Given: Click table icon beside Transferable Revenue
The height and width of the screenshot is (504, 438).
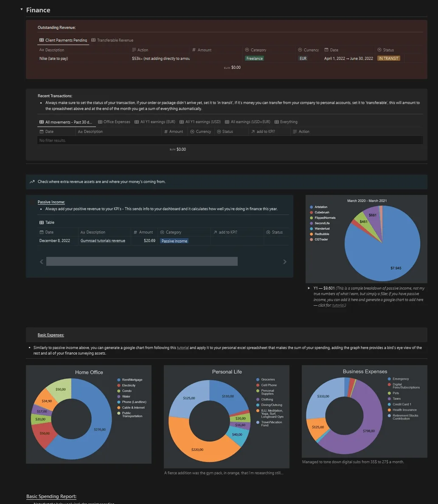Looking at the screenshot, I should 93,40.
